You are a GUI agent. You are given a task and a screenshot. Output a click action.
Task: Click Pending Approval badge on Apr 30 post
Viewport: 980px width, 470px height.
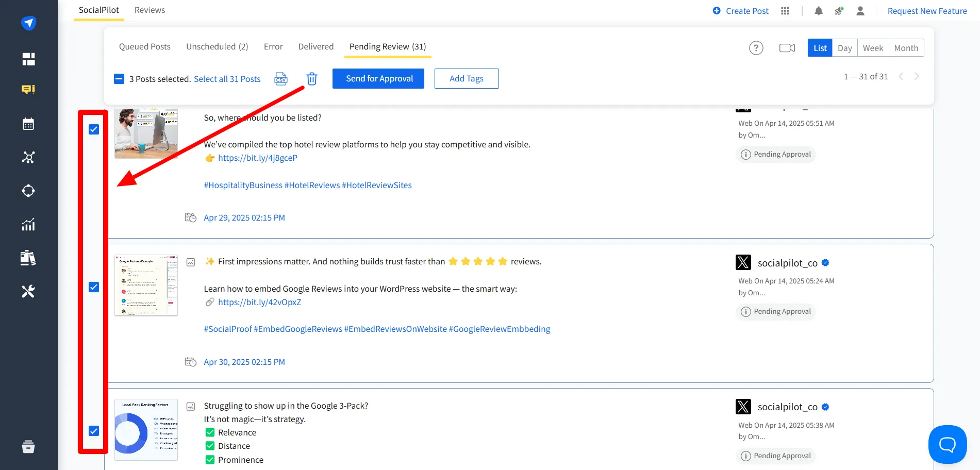tap(776, 311)
